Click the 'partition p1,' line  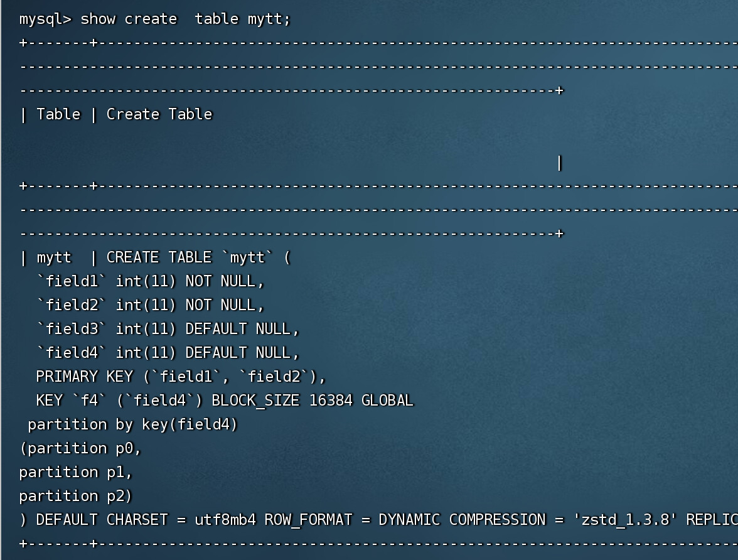pyautogui.click(x=76, y=472)
